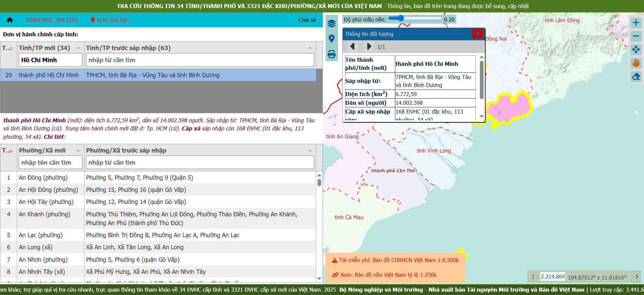This screenshot has width=644, height=295.
Task: Click the location marker map tool
Action: [x=332, y=39]
